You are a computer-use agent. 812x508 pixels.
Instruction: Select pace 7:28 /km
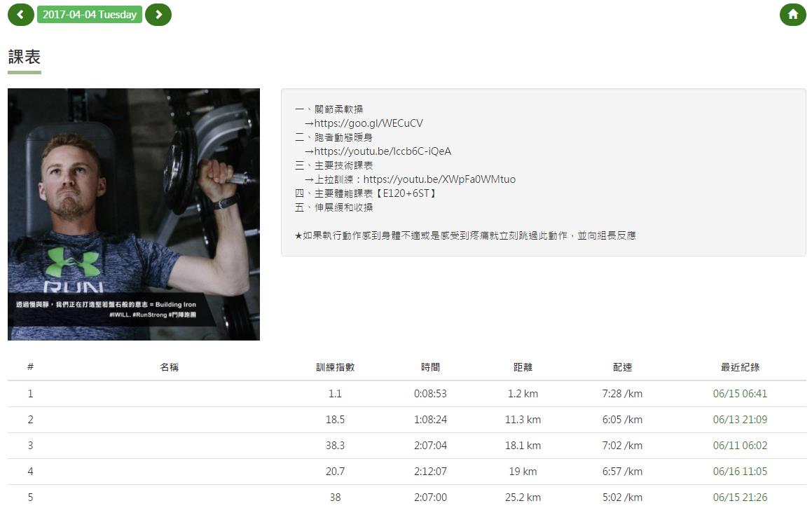(x=622, y=394)
